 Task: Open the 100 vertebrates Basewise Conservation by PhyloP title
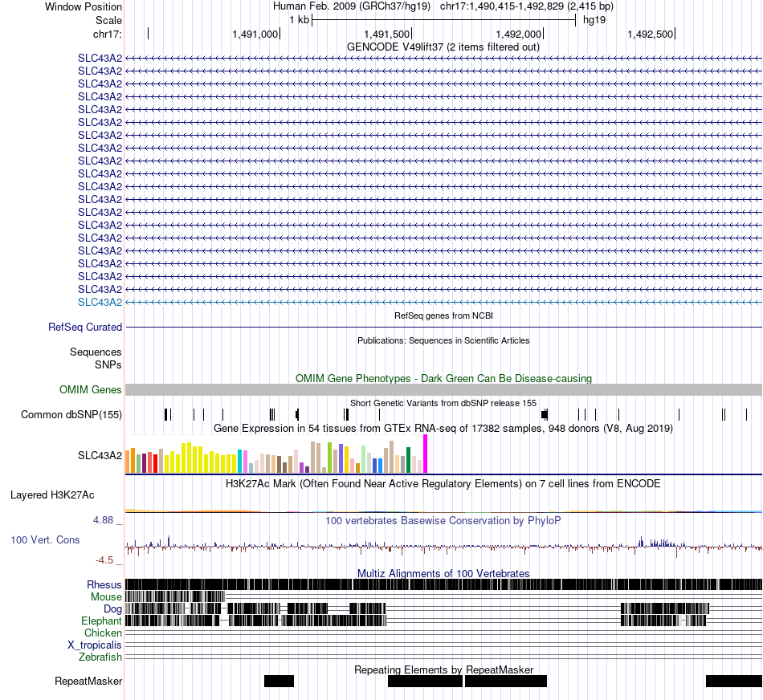click(x=443, y=520)
